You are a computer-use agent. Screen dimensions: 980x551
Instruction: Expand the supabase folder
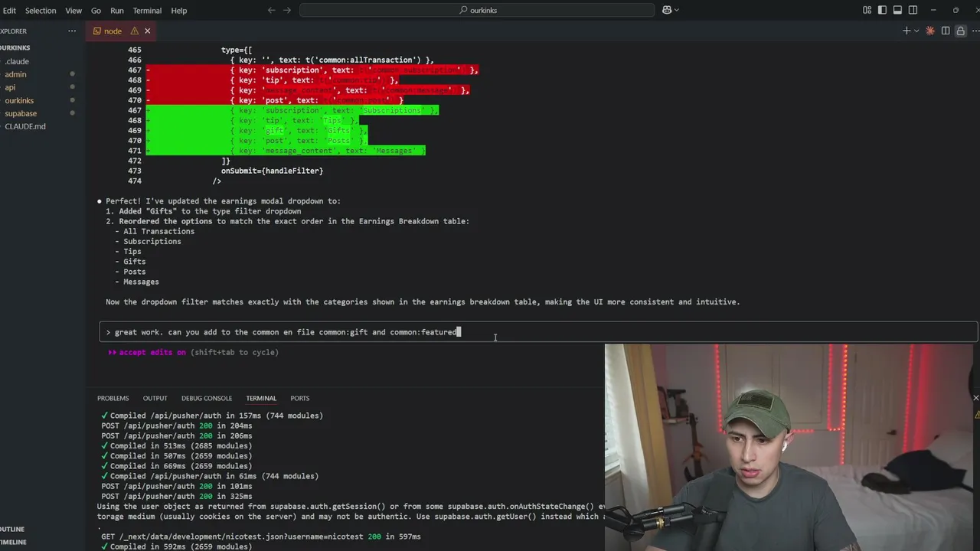click(x=21, y=113)
